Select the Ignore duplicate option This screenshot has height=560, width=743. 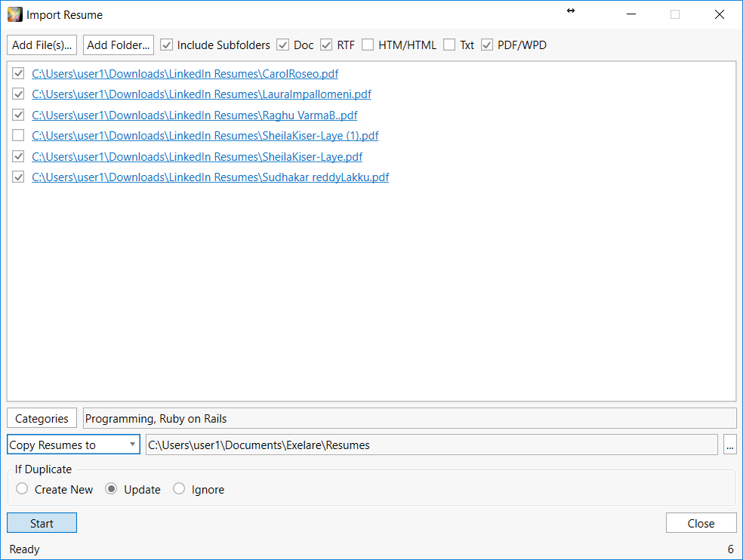pyautogui.click(x=179, y=488)
